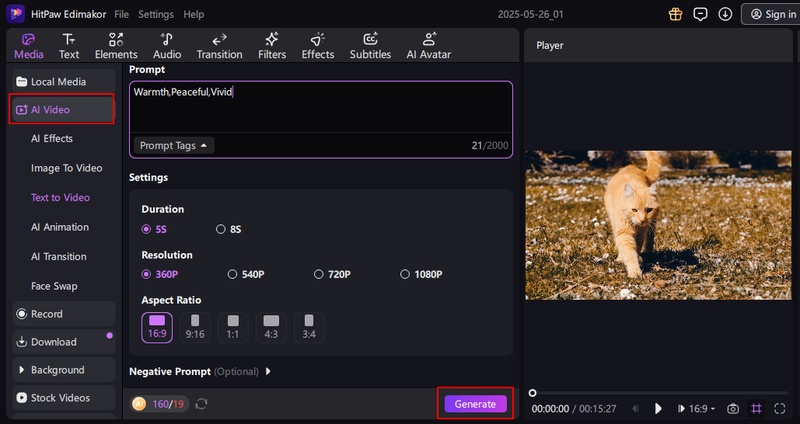Open the Help menu
Viewport: 800px width, 424px height.
coord(193,14)
